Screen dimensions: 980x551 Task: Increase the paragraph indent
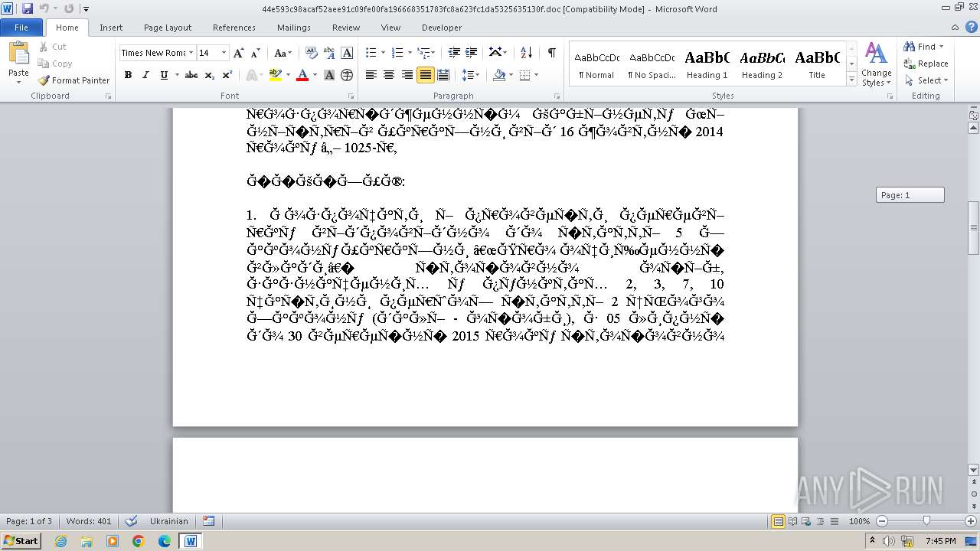[x=472, y=53]
